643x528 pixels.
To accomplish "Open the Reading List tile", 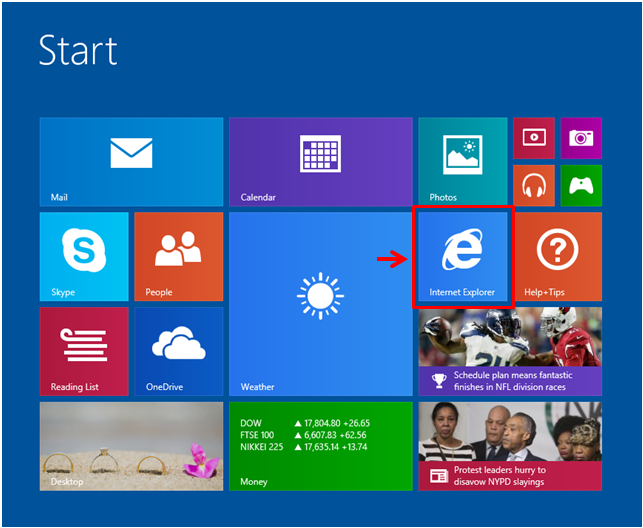I will tap(84, 351).
